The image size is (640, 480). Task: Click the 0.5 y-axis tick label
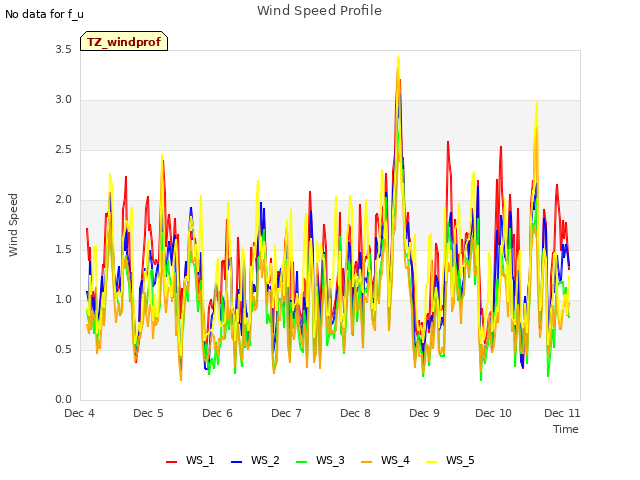coord(63,350)
